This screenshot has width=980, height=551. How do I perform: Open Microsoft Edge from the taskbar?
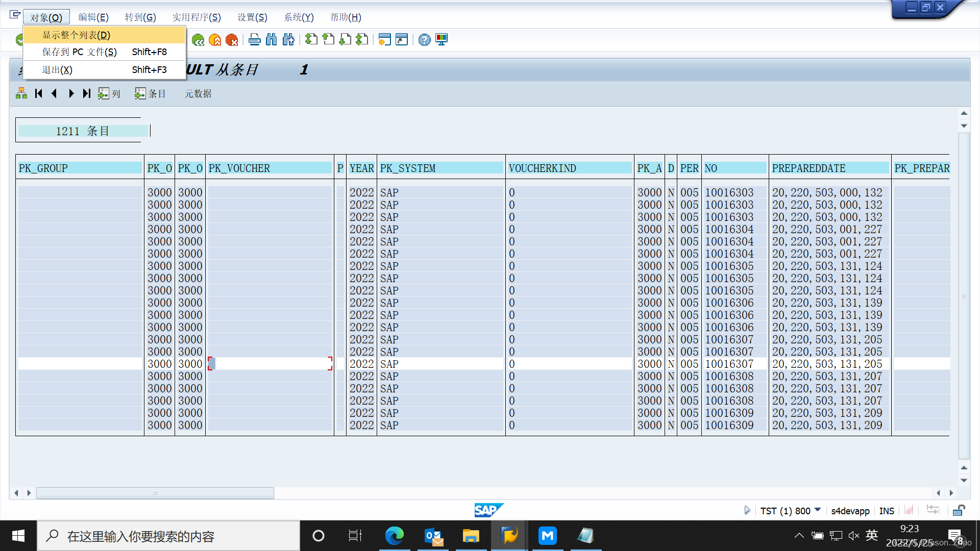[394, 536]
